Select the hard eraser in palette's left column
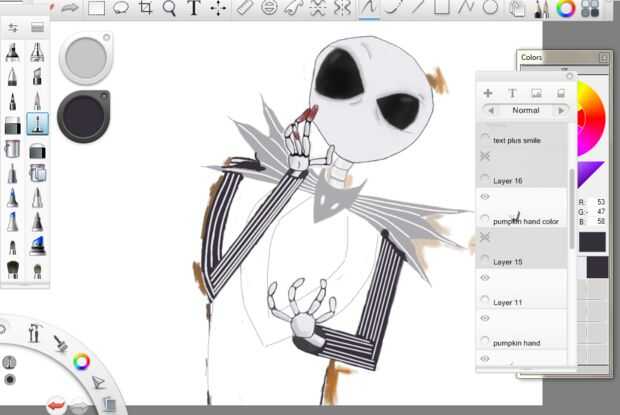Screen dimensions: 620x415 tap(13, 125)
